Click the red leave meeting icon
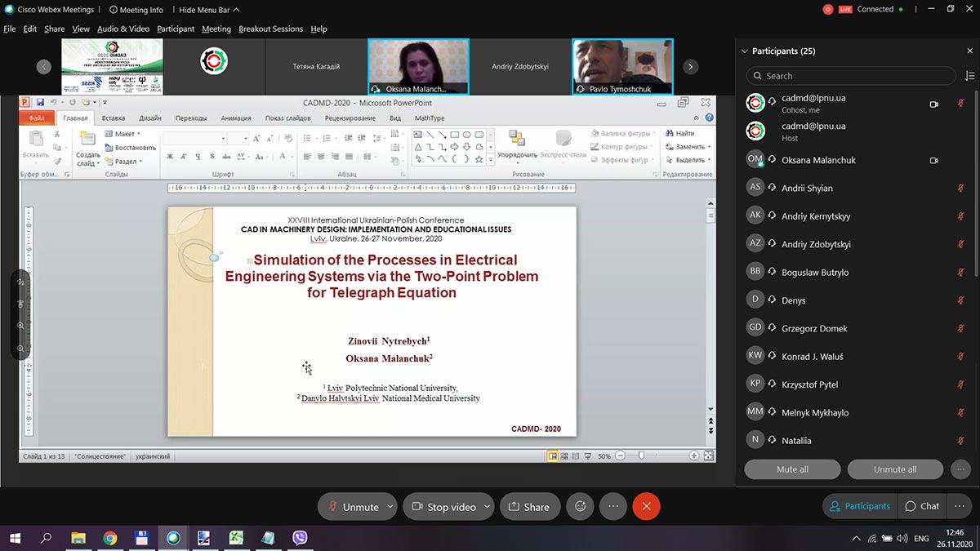 [x=646, y=506]
